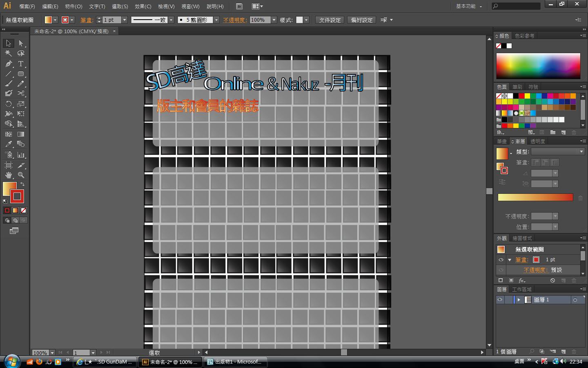Pick the Eyedropper tool
Viewport: 588px width, 368px height.
9,144
